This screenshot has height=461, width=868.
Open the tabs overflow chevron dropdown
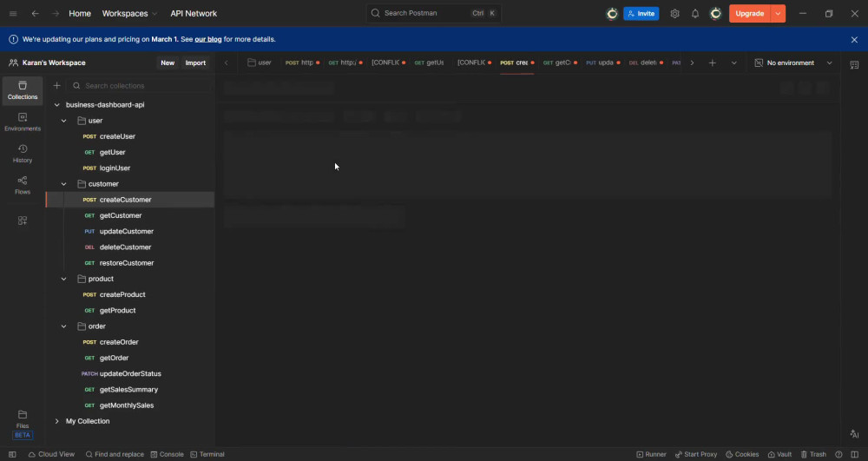734,63
